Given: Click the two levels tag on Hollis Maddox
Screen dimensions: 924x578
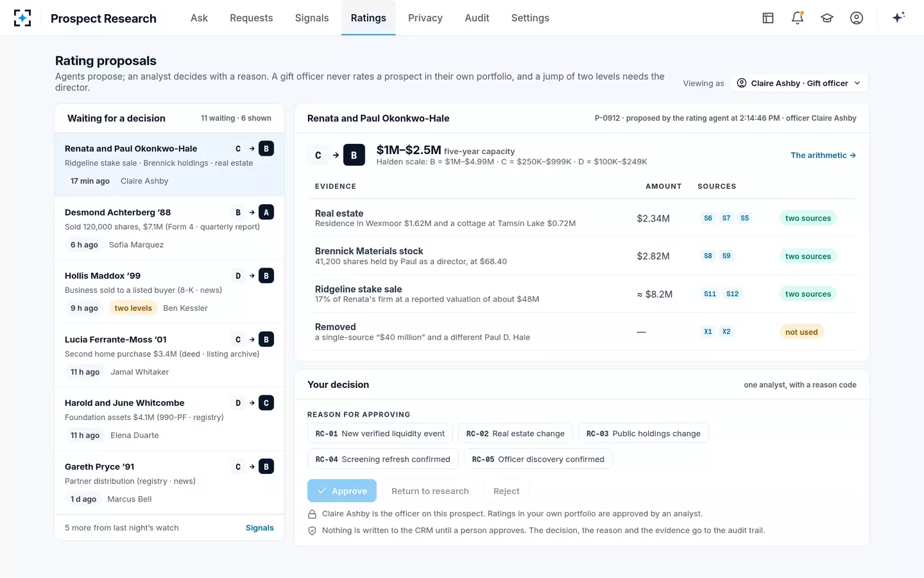Looking at the screenshot, I should [x=133, y=308].
